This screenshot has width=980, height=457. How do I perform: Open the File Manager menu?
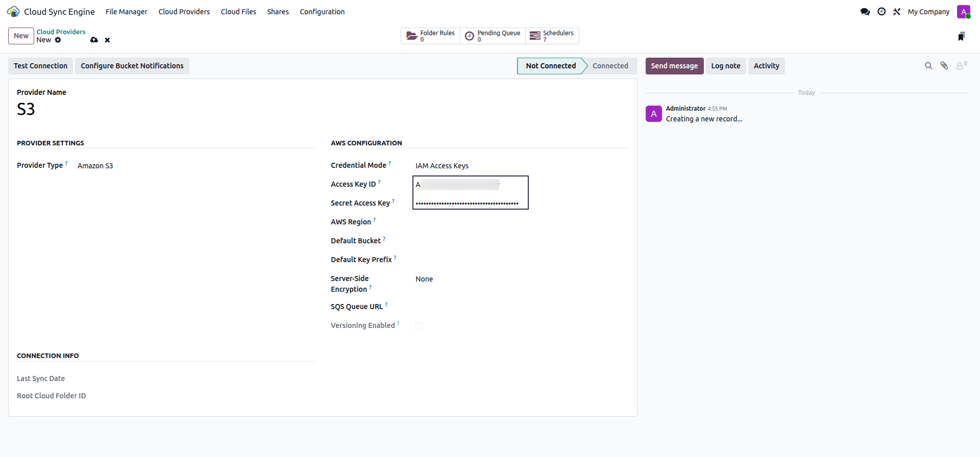pyautogui.click(x=127, y=12)
